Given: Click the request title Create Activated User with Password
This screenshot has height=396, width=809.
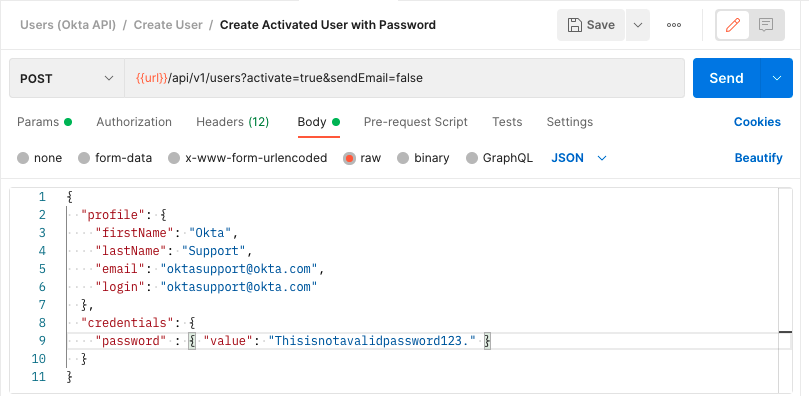Looking at the screenshot, I should tap(328, 25).
